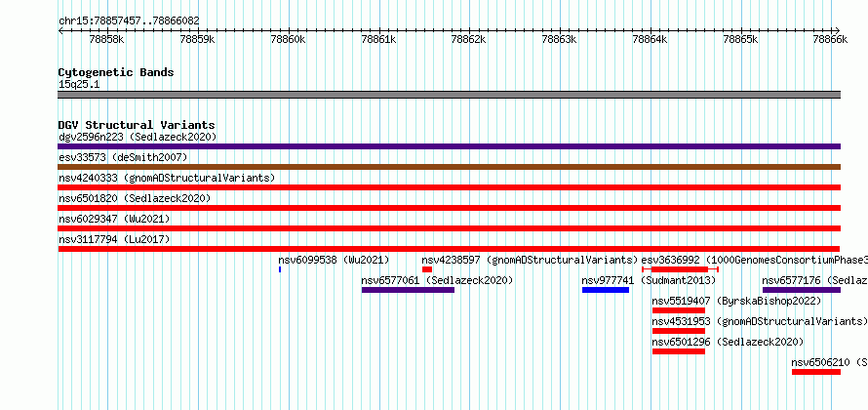Open the nsv6501296 (Sedlazeck2020) label
Screen dimensions: 868x410
tap(728, 342)
